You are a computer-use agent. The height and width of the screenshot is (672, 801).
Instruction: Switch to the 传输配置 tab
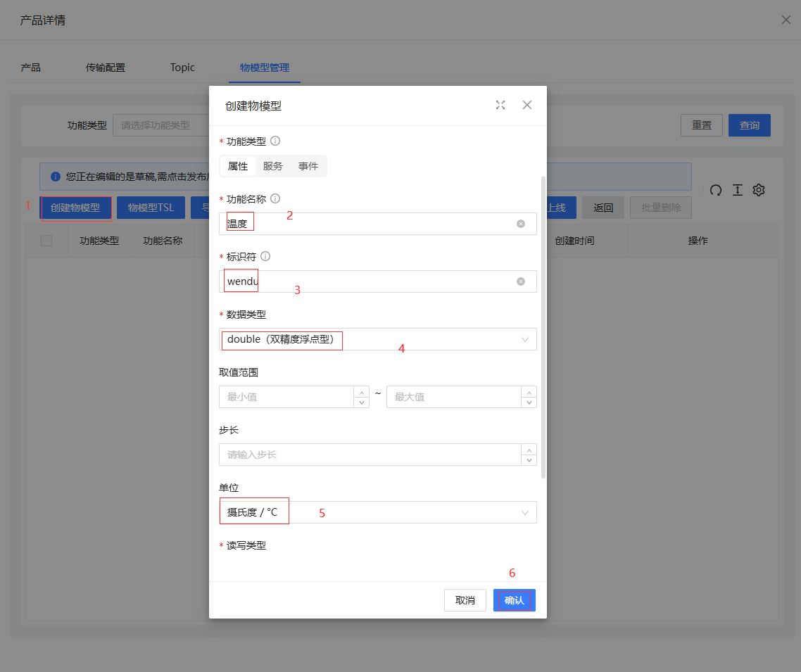tap(106, 68)
